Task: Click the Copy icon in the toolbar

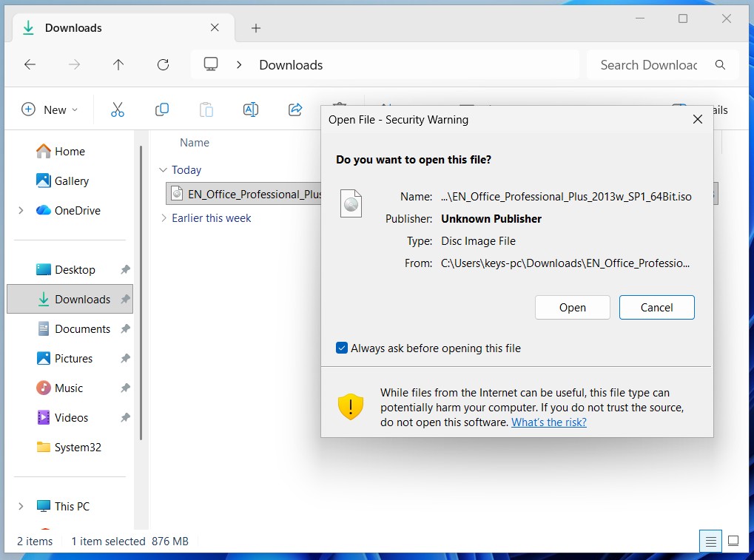Action: pyautogui.click(x=161, y=109)
